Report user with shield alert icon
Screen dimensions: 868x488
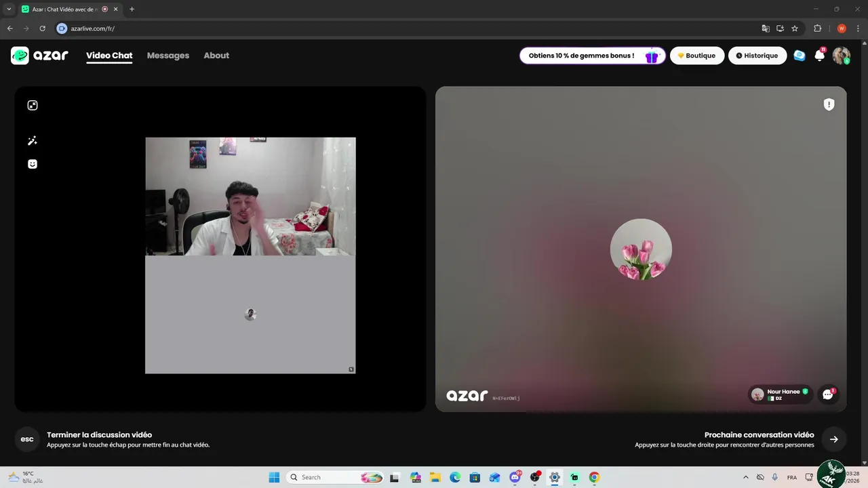(x=829, y=104)
